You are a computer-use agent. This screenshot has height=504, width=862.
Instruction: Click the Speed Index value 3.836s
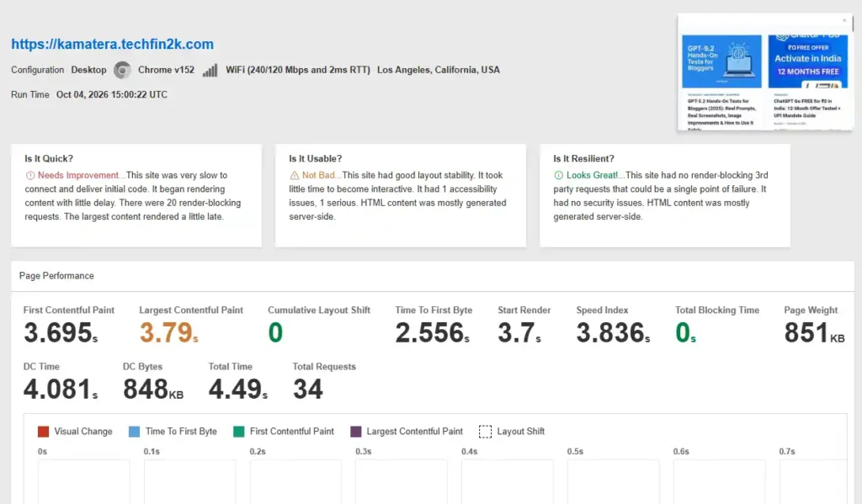(613, 332)
